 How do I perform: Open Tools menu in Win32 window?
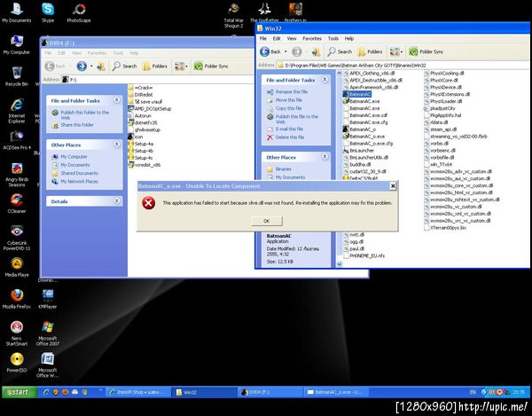(x=333, y=38)
